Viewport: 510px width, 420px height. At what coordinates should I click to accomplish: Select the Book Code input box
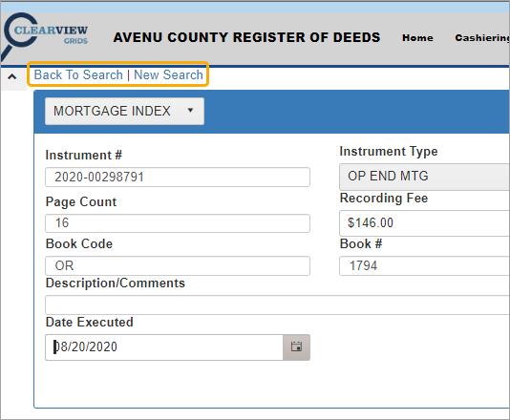178,266
